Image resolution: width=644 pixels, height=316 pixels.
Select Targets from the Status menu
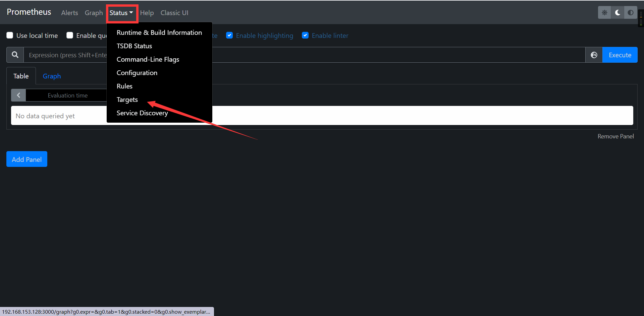tap(159, 100)
